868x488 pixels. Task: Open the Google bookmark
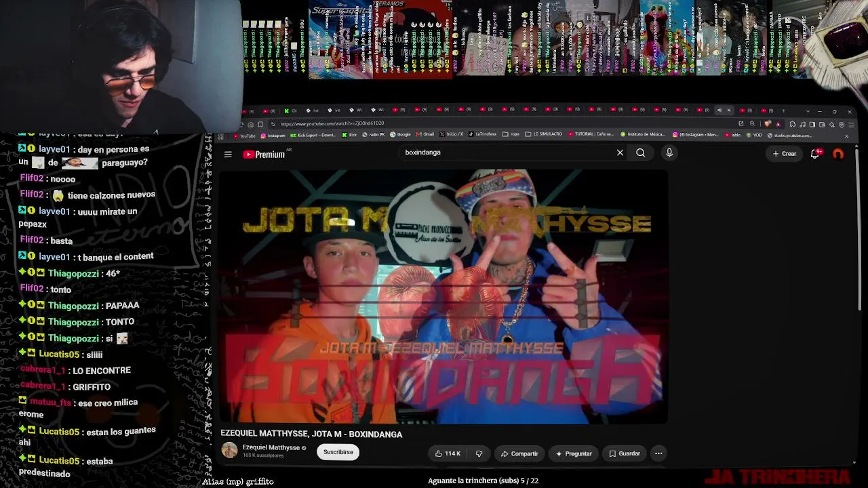pos(400,135)
